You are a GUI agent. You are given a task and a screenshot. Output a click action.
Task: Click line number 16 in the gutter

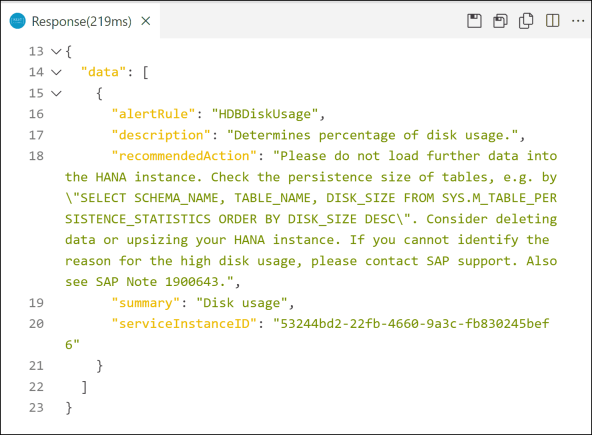36,114
